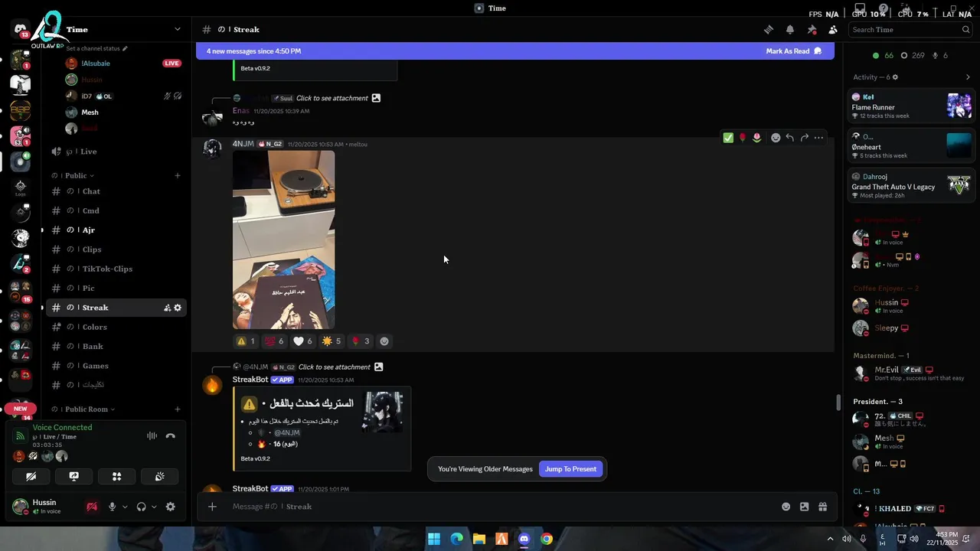980x551 pixels.
Task: Open the Chat channel
Action: 115,191
